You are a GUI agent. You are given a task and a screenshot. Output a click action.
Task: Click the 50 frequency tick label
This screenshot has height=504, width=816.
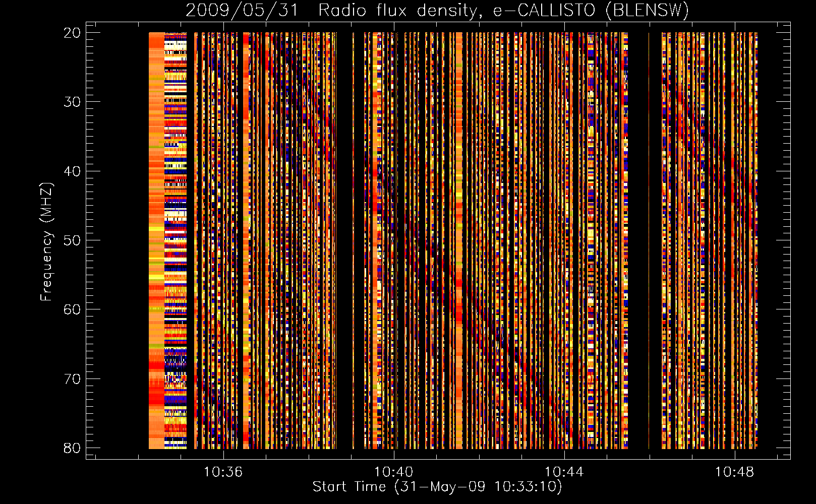click(x=72, y=240)
